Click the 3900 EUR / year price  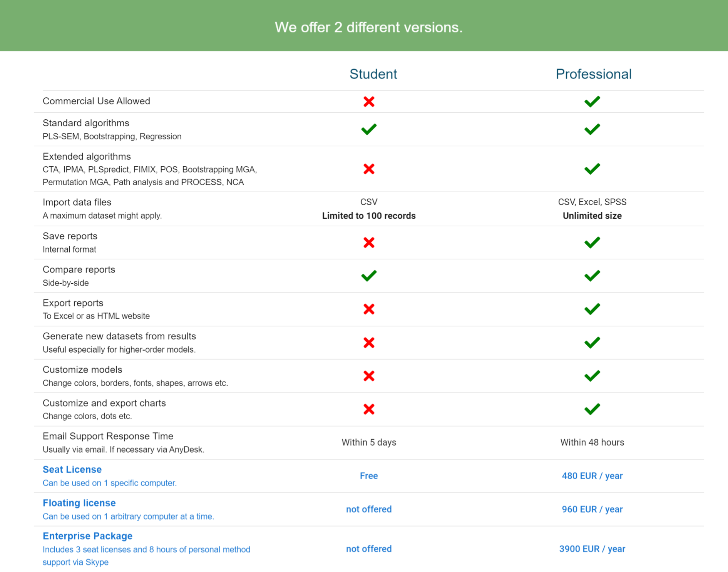click(592, 549)
